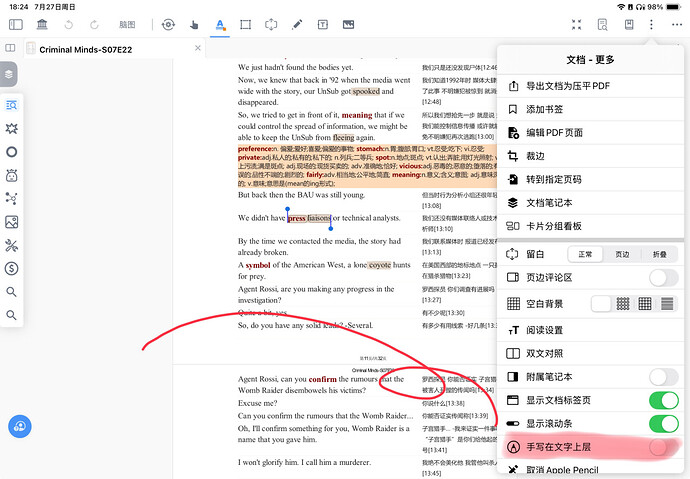The height and width of the screenshot is (479, 690).
Task: Open 阅读设置 reading settings
Action: point(590,330)
